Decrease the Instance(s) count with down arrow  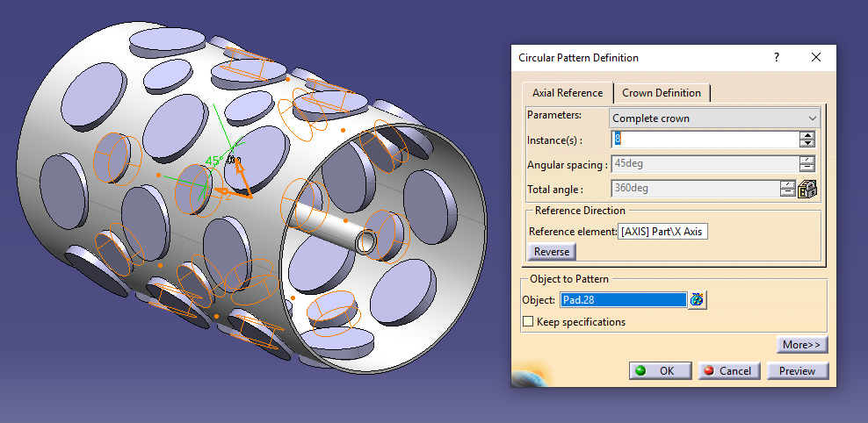(x=807, y=143)
